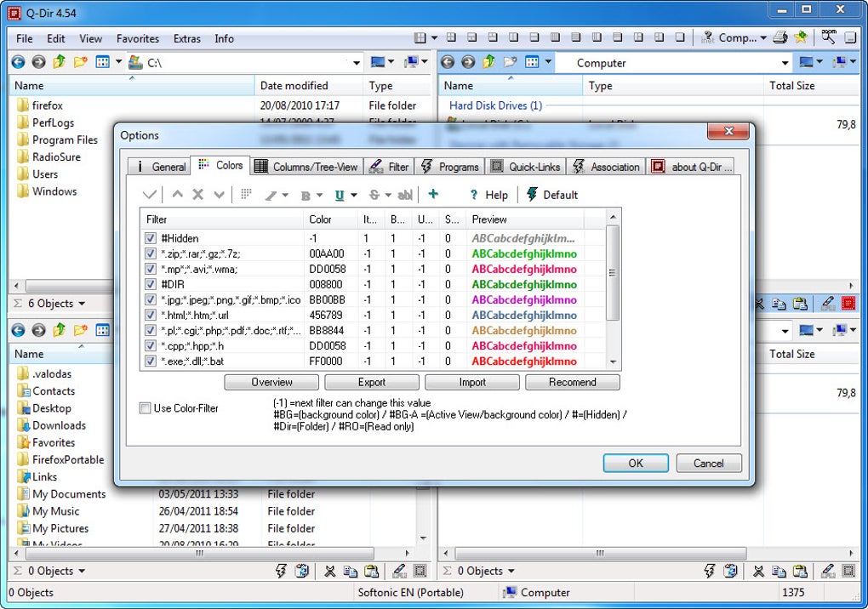868x609 pixels.
Task: Restore Default color settings
Action: (x=551, y=194)
